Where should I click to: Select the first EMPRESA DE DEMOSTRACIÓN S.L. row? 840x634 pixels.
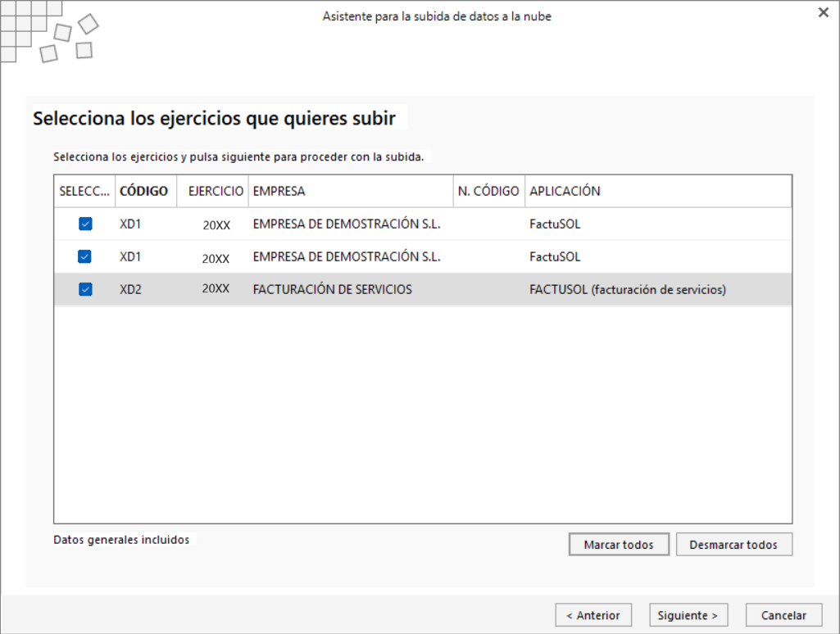click(x=423, y=224)
